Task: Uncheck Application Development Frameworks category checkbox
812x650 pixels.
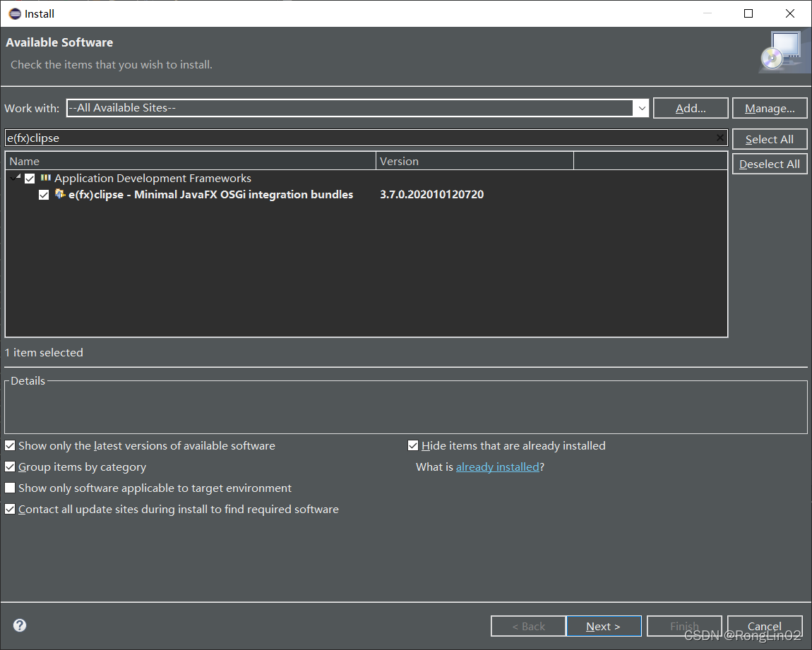Action: coord(30,179)
